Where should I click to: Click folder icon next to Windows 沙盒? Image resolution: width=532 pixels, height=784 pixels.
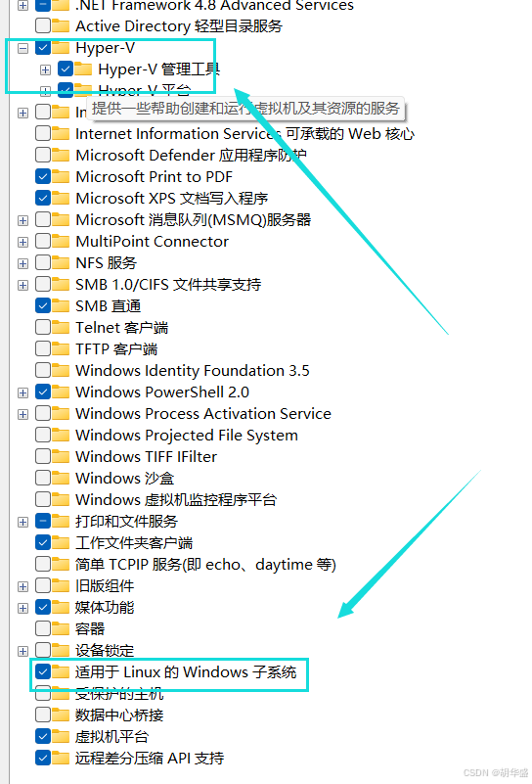(x=61, y=478)
